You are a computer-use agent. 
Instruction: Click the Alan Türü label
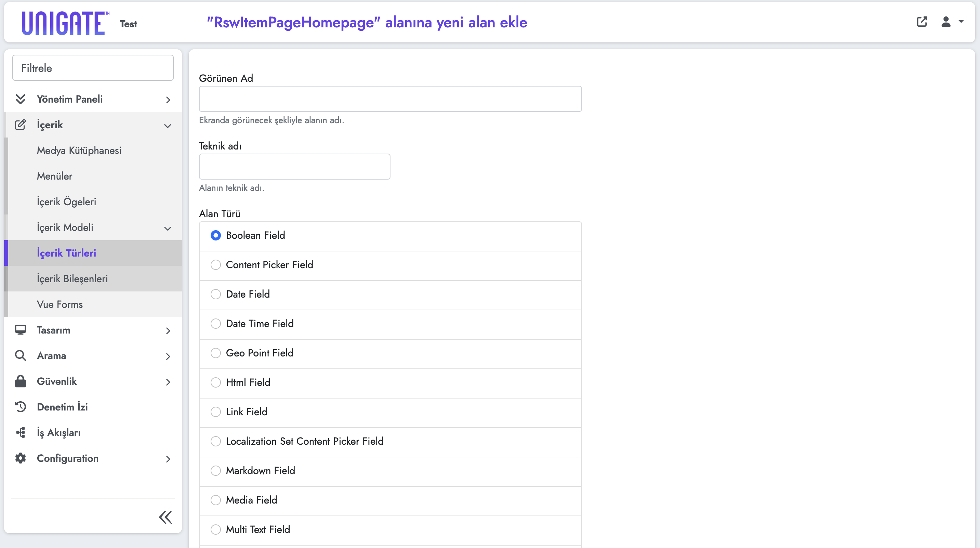point(220,213)
